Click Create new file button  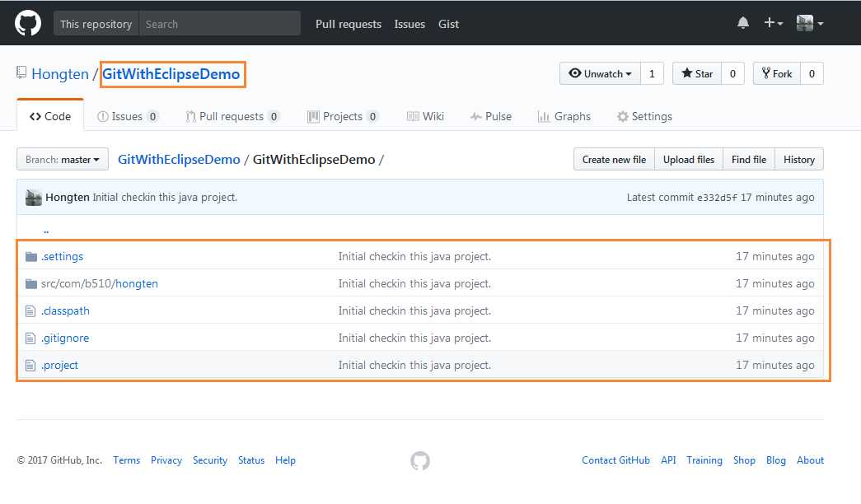(614, 159)
